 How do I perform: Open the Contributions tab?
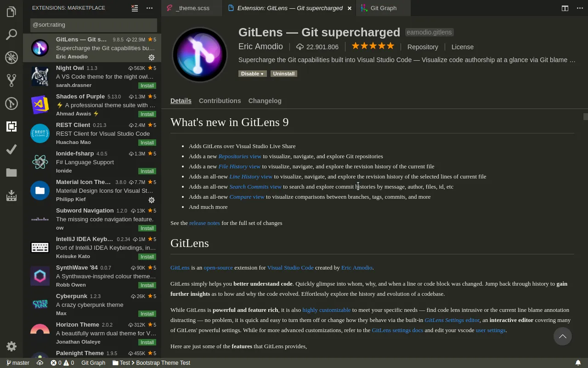pos(220,101)
